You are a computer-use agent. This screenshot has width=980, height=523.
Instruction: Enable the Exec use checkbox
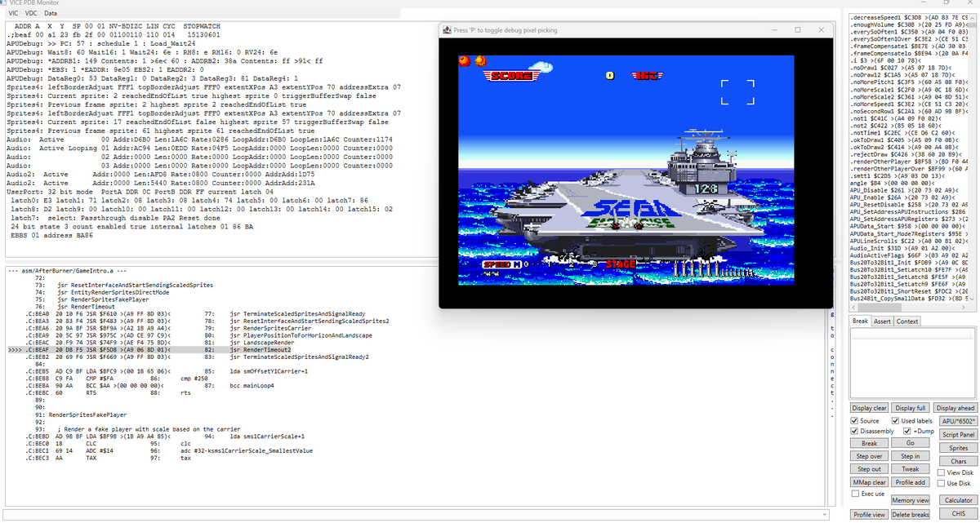pos(867,494)
